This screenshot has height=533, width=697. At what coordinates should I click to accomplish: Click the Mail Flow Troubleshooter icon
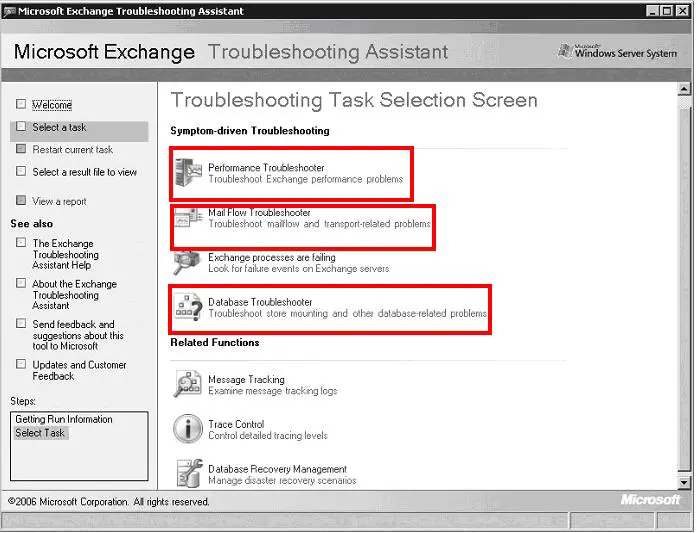click(188, 218)
